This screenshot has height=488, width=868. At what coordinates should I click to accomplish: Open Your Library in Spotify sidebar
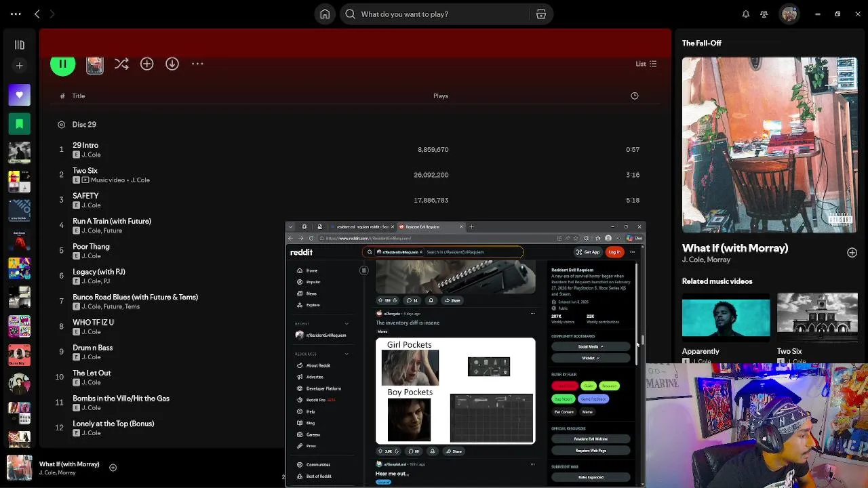tap(19, 45)
